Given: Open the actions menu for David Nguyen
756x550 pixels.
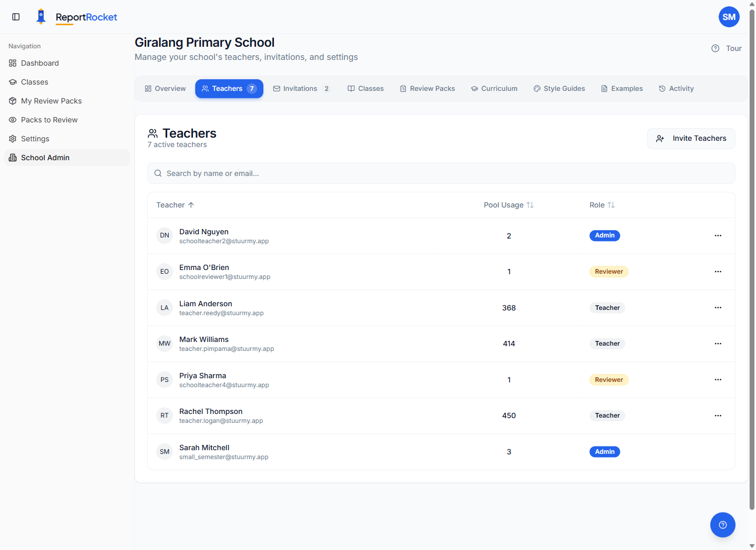Looking at the screenshot, I should [x=718, y=235].
